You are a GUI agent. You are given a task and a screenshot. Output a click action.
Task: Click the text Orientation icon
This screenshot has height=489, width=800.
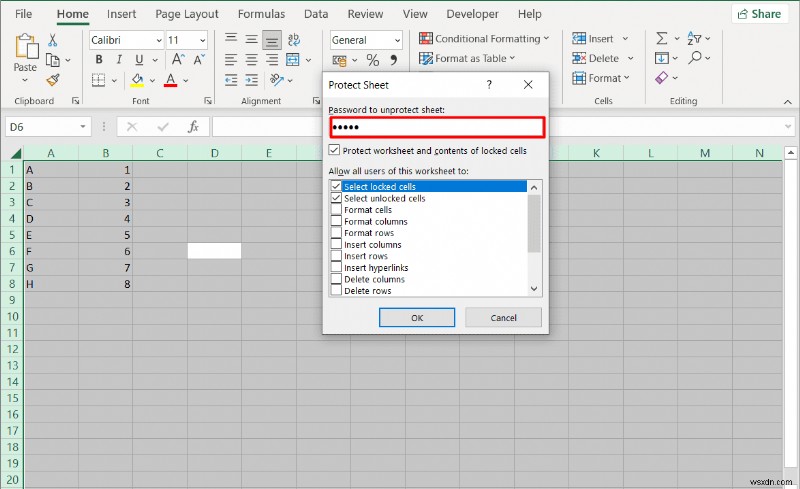click(277, 80)
